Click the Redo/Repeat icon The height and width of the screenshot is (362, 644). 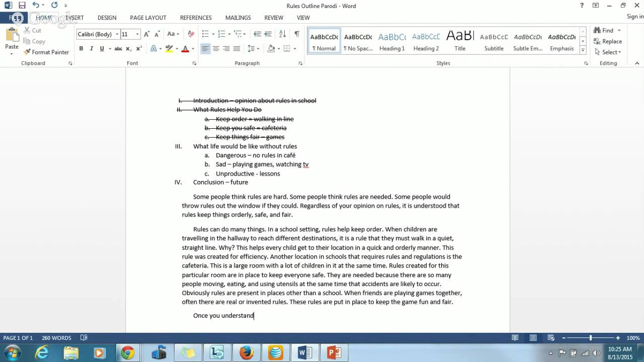(54, 6)
